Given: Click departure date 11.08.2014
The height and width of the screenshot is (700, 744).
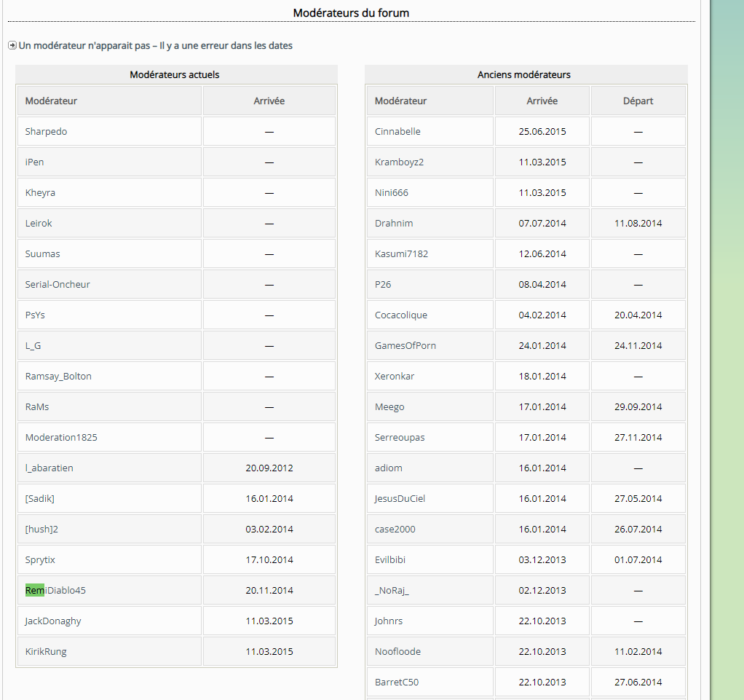Looking at the screenshot, I should (638, 223).
